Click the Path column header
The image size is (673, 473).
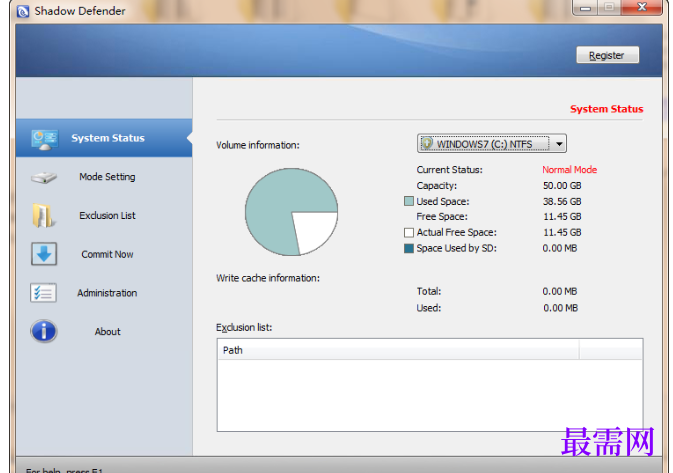tap(398, 350)
